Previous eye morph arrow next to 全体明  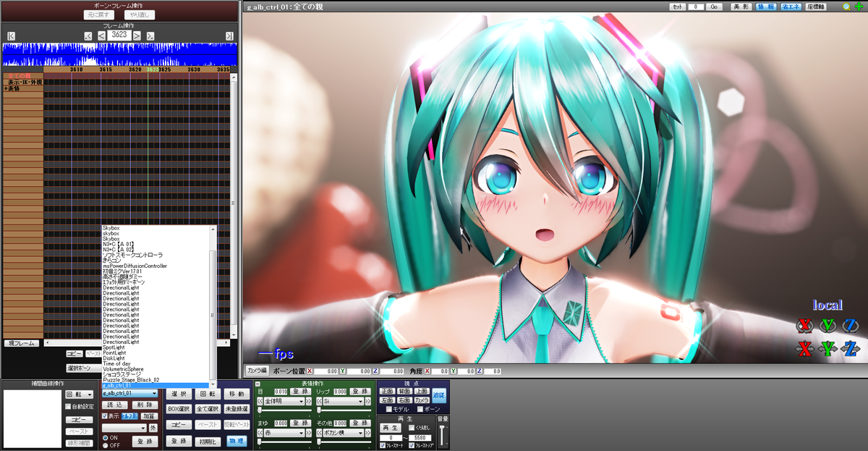coord(260,401)
